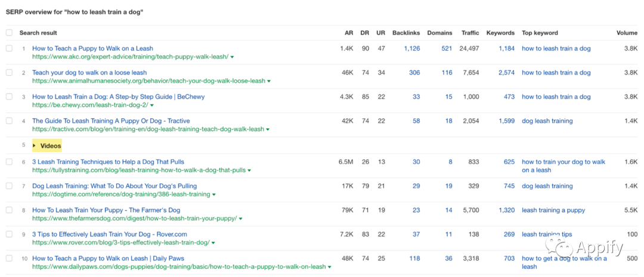Open dropdown arrow after tullystraining.com URL
This screenshot has width=644, height=277.
[249, 170]
